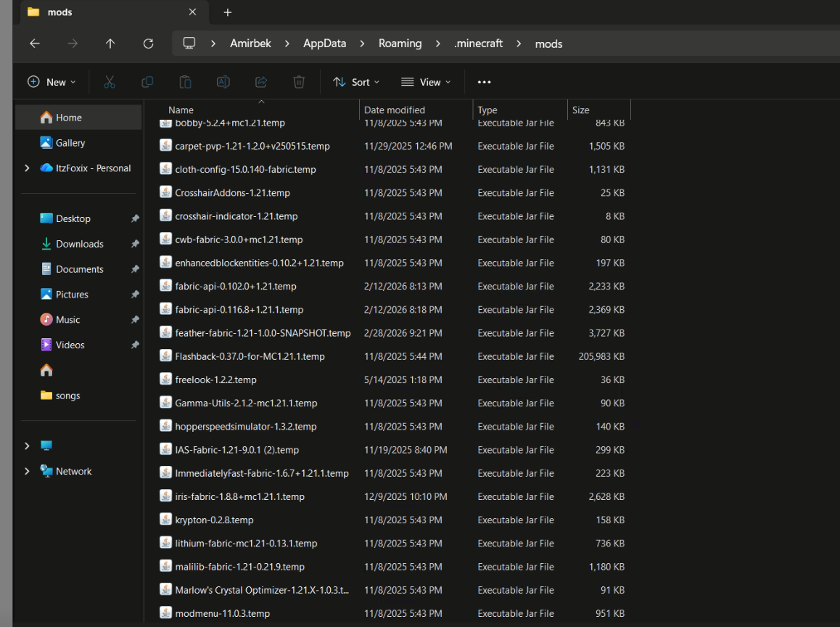The height and width of the screenshot is (627, 840).
Task: Sort by the Date modified column header
Action: coord(395,110)
